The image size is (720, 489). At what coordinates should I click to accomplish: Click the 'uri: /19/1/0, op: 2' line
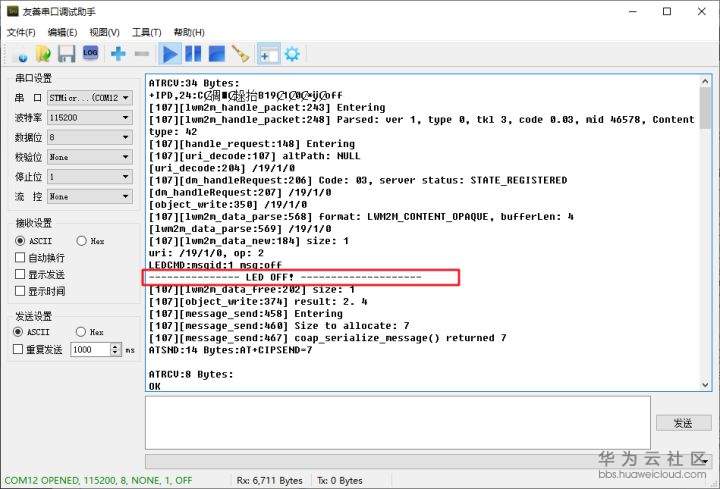pyautogui.click(x=206, y=253)
